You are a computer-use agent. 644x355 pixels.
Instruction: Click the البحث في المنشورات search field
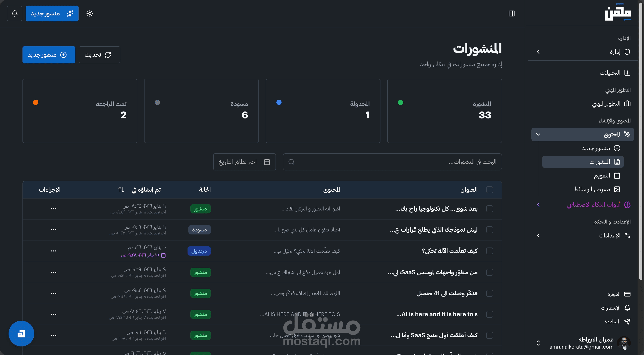click(x=400, y=162)
